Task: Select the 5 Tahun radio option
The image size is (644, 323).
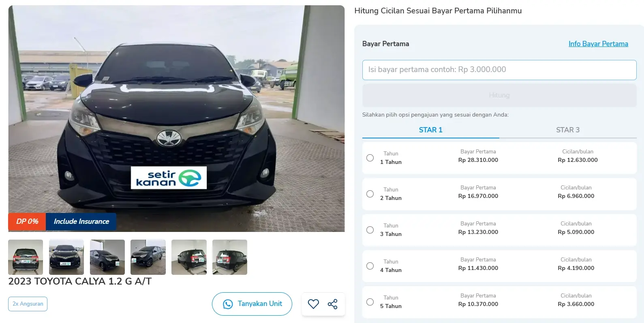Action: coord(370,302)
